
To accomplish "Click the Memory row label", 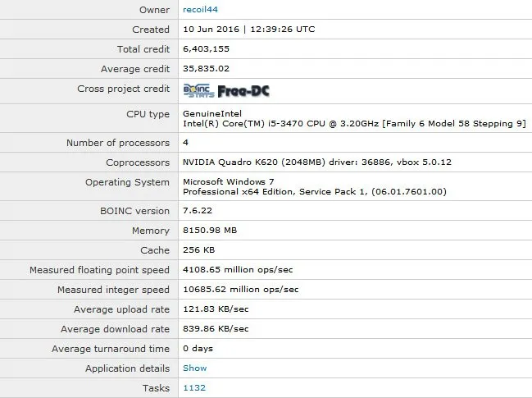I will coord(151,231).
